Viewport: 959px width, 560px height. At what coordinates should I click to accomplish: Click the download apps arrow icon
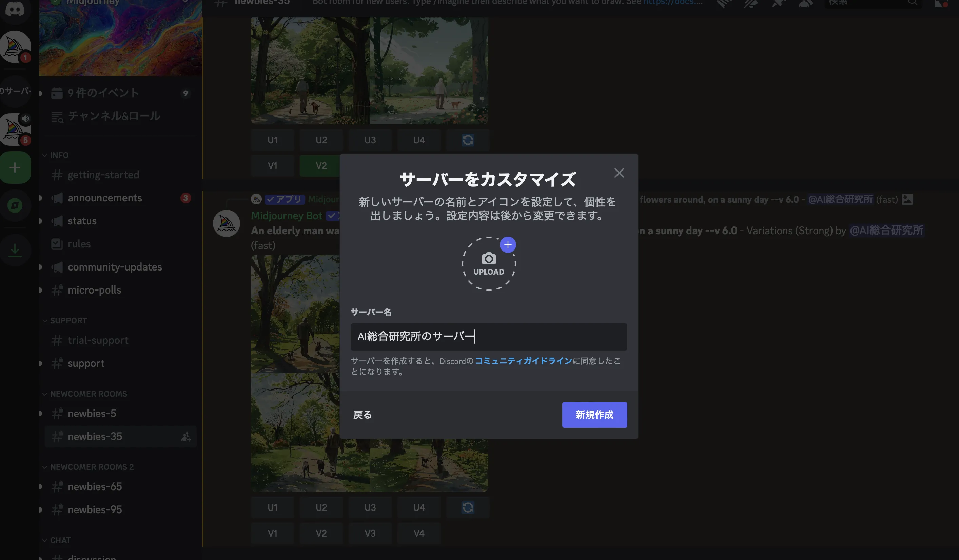[15, 250]
